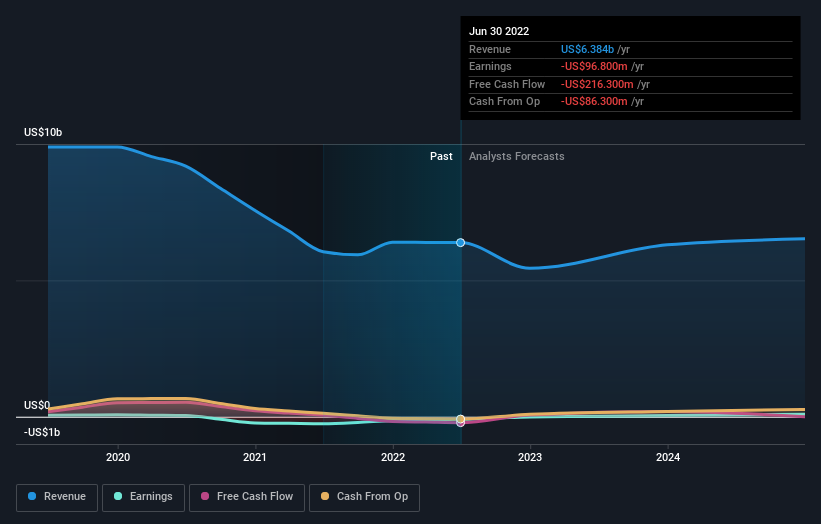
Task: Click the Past section label
Action: [x=441, y=156]
